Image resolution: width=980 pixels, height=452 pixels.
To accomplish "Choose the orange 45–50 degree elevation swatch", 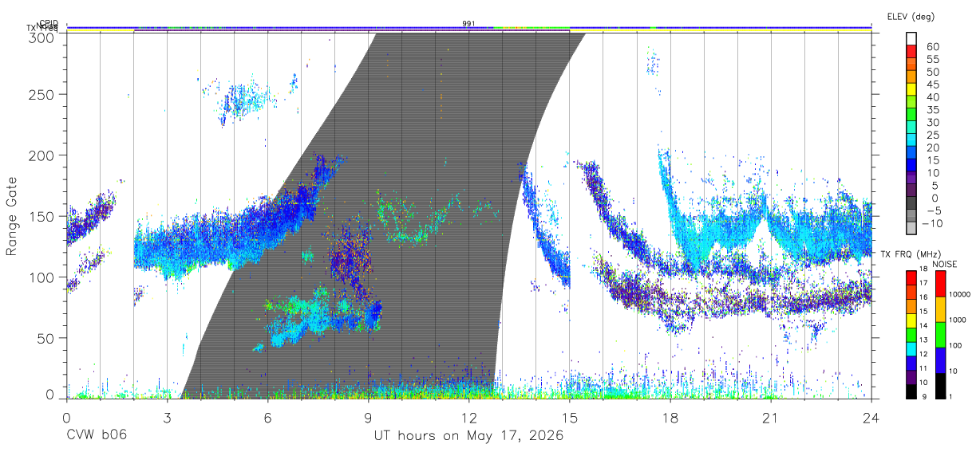I will coord(911,78).
